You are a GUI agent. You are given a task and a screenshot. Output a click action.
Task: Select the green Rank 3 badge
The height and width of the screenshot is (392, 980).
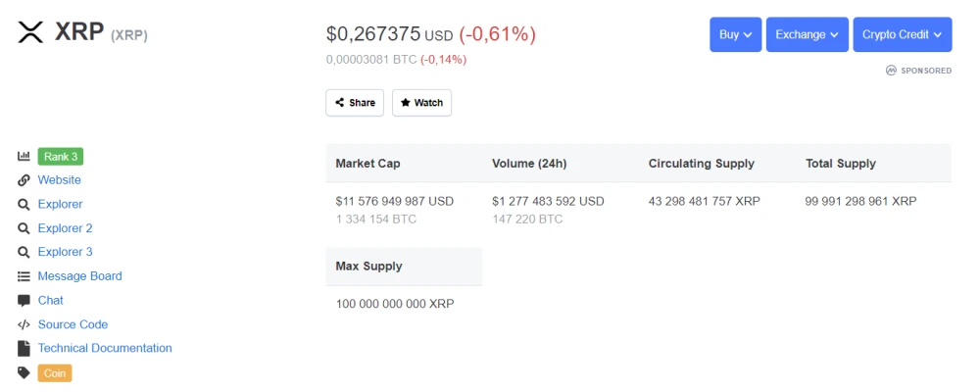(61, 156)
